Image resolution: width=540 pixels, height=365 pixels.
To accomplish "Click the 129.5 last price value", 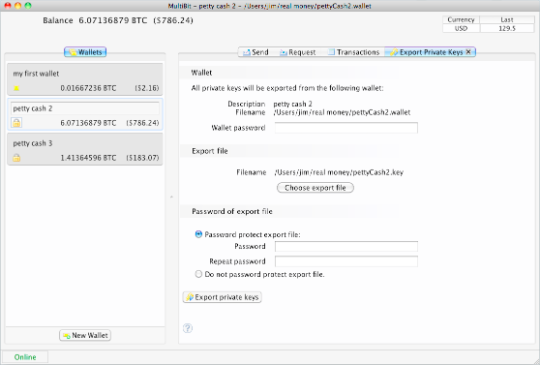I will coord(507,28).
